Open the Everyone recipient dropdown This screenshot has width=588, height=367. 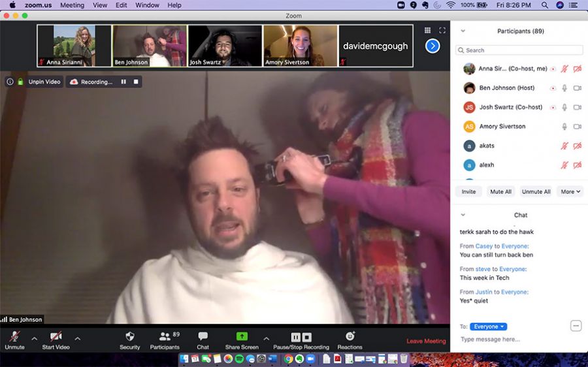pyautogui.click(x=488, y=327)
